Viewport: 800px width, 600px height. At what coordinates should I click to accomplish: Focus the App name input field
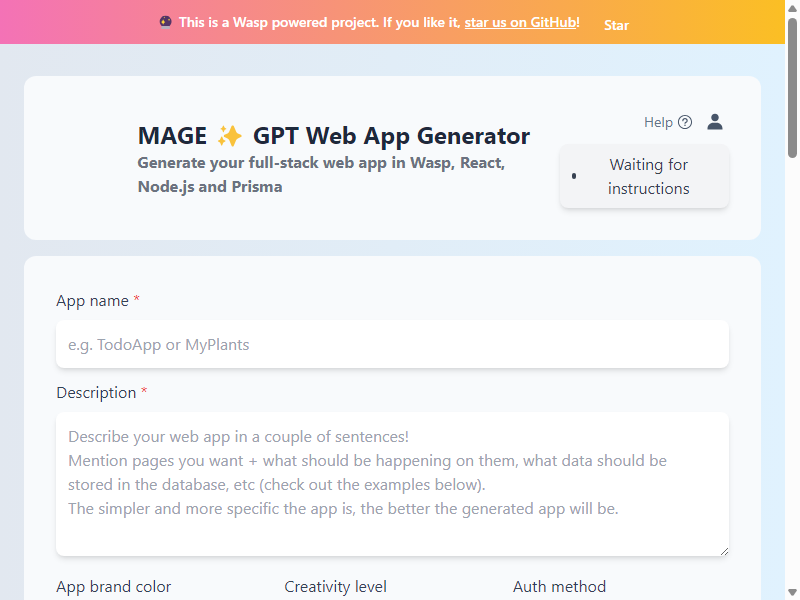[x=392, y=344]
